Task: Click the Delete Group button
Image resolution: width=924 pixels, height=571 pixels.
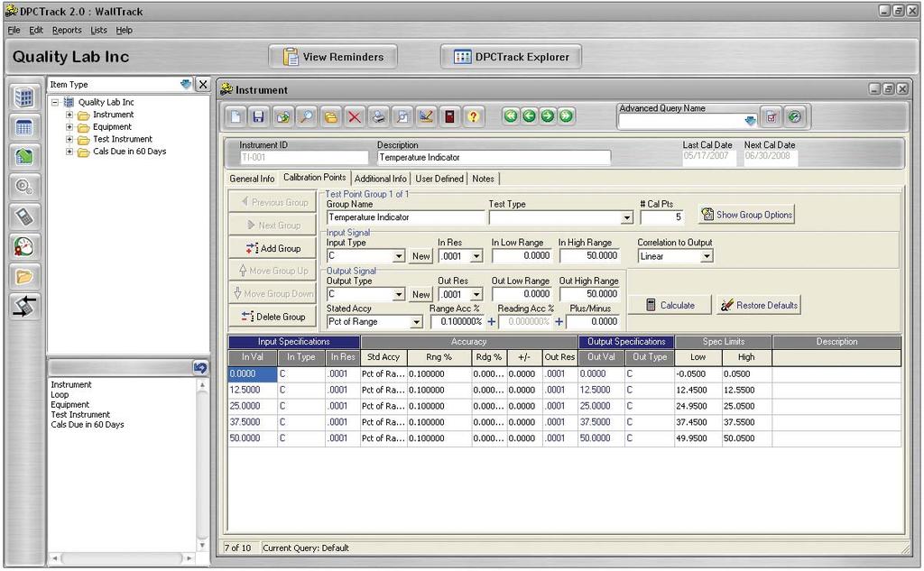Action: (x=273, y=317)
